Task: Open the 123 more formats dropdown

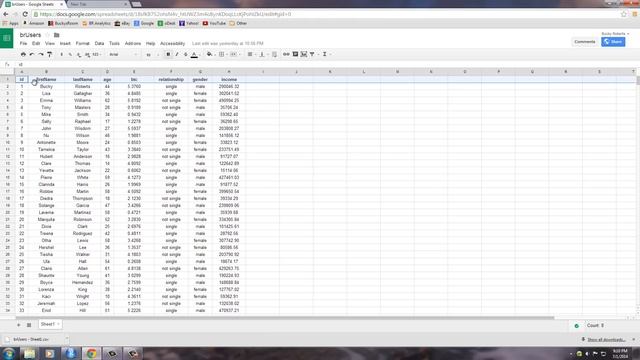Action: click(97, 54)
